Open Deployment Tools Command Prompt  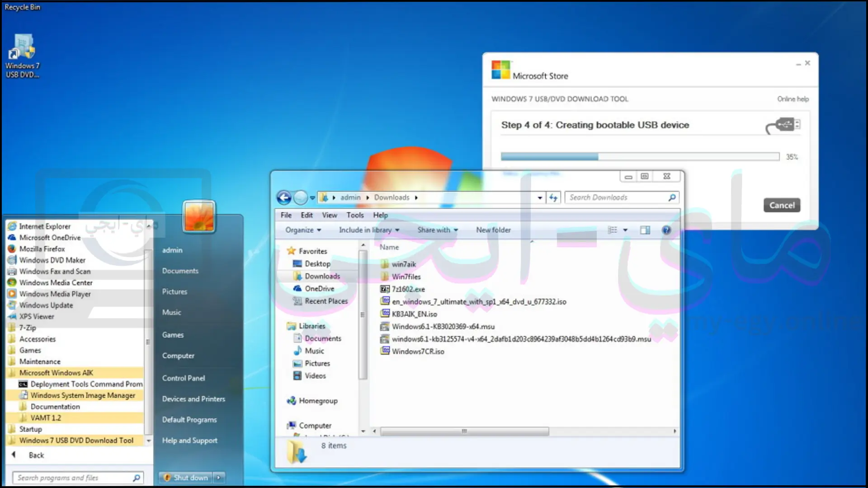(80, 384)
